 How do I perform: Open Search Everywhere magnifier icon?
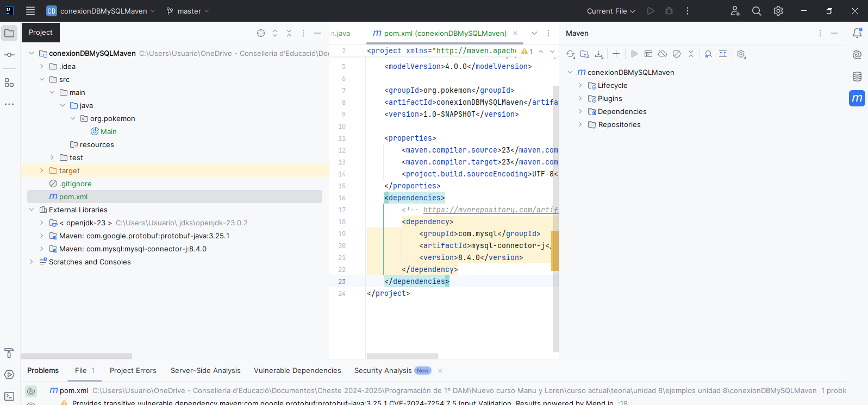pyautogui.click(x=757, y=11)
